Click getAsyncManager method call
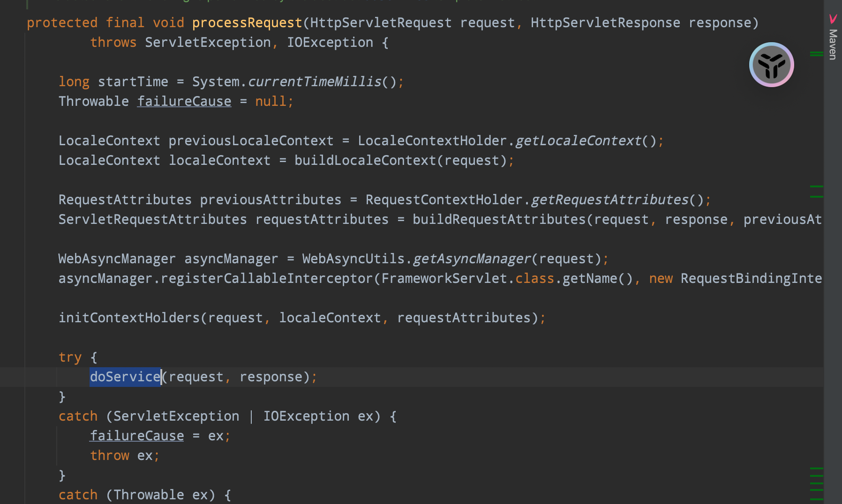Viewport: 842px width, 504px height. [472, 259]
